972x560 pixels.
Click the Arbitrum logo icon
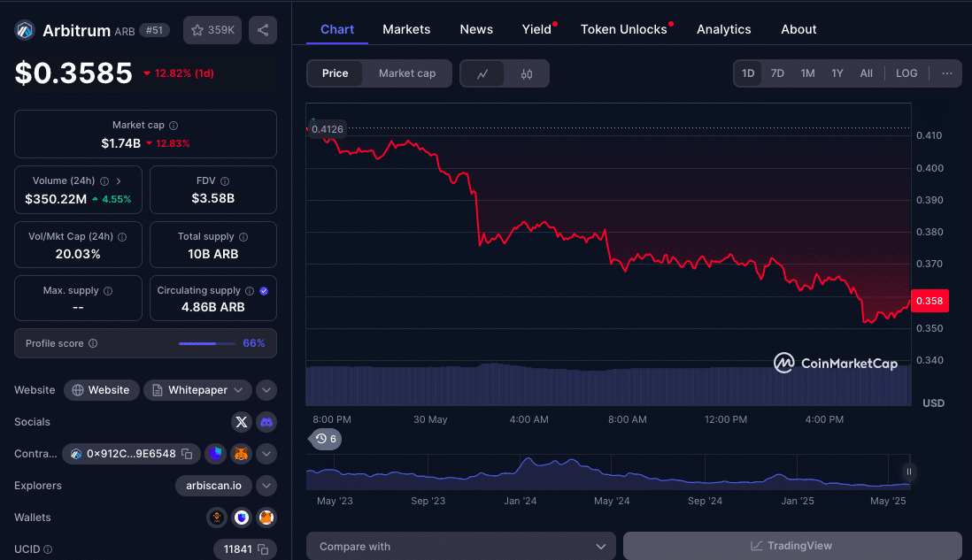pyautogui.click(x=25, y=30)
